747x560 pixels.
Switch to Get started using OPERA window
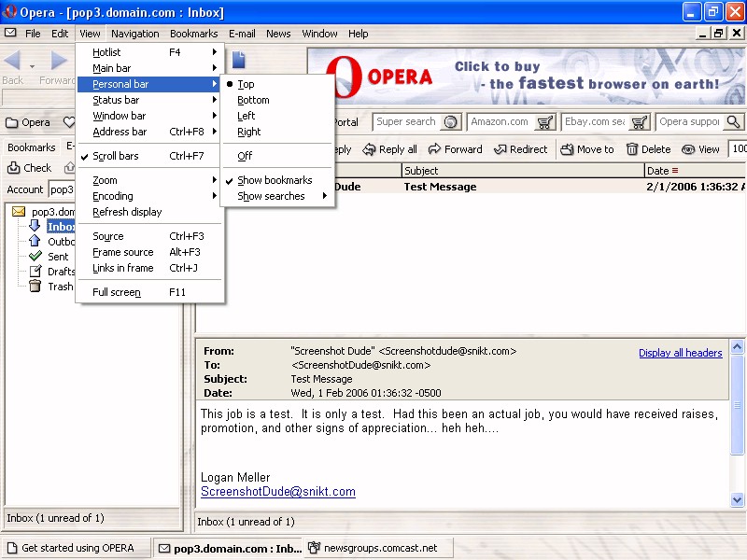[77, 548]
